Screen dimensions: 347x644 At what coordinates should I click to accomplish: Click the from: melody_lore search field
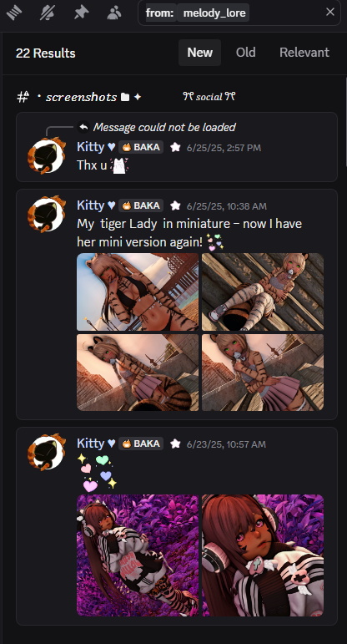[x=239, y=13]
